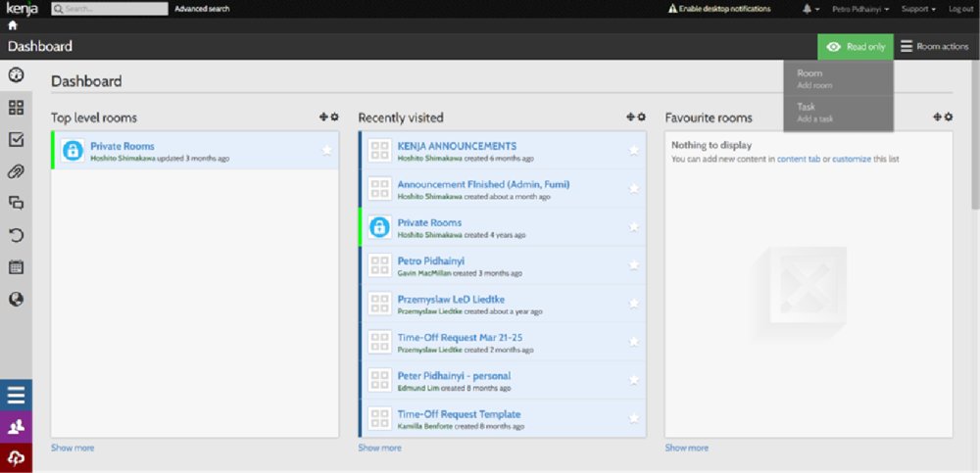The width and height of the screenshot is (980, 473).
Task: Click the room icon beside Petro Pidhainyi
Action: (x=380, y=265)
